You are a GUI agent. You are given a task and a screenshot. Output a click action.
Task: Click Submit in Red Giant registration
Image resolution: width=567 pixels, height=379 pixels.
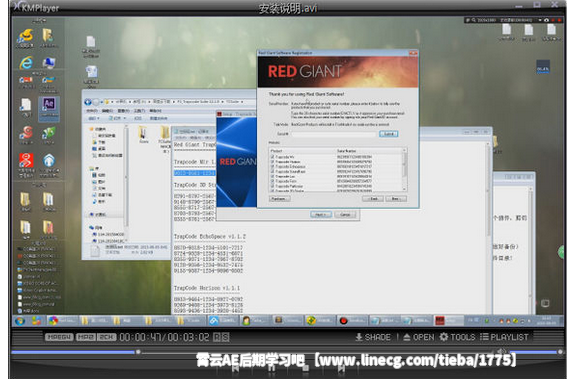pos(389,134)
